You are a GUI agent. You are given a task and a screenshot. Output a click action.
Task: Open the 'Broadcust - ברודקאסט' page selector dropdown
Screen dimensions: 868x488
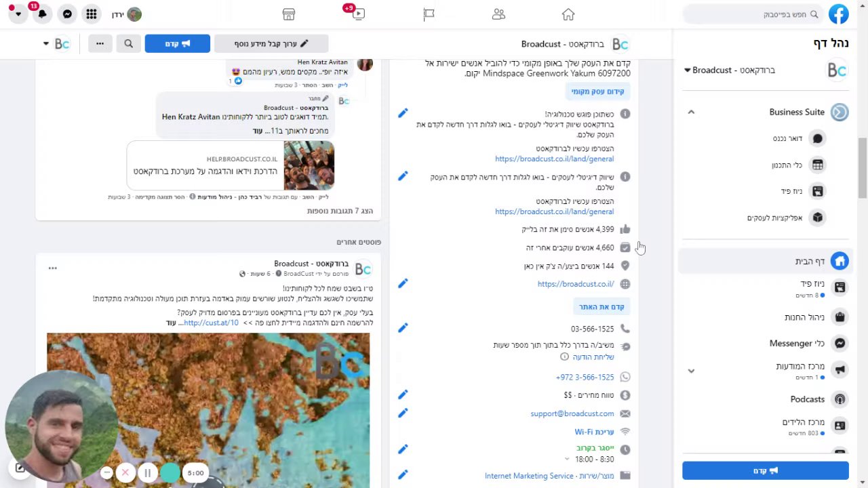pyautogui.click(x=730, y=70)
